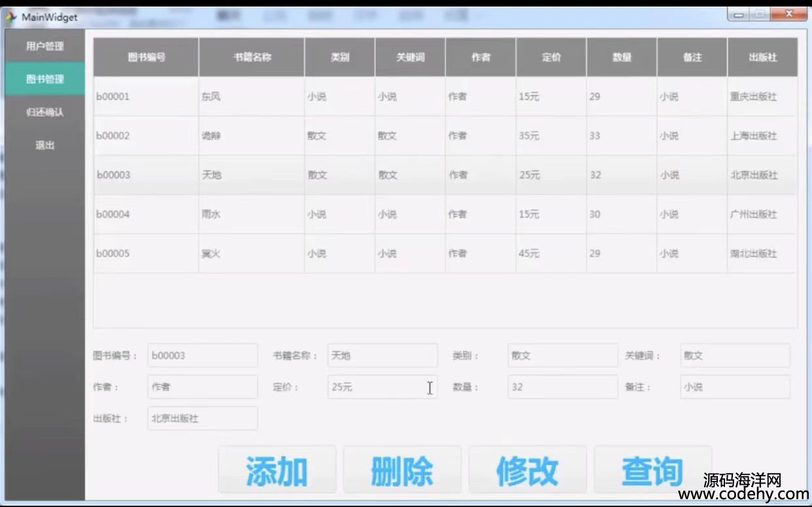Select the 32 cell in row b00003
The image size is (812, 507).
click(x=622, y=175)
